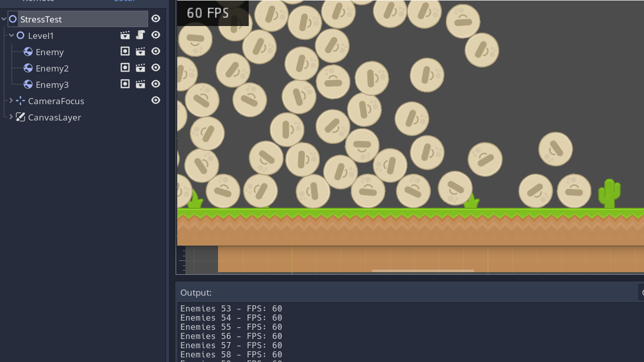Open the Enemy3 instanced scene in editor
The height and width of the screenshot is (362, 644).
click(x=140, y=84)
